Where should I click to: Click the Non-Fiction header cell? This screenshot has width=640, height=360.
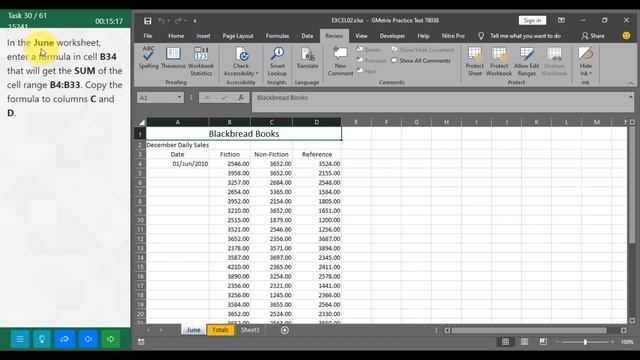click(271, 154)
